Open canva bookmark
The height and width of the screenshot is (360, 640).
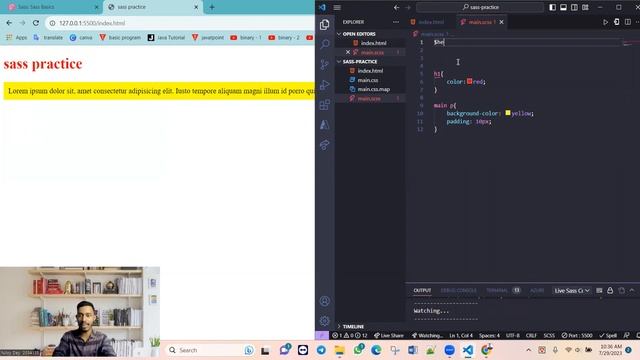point(81,38)
